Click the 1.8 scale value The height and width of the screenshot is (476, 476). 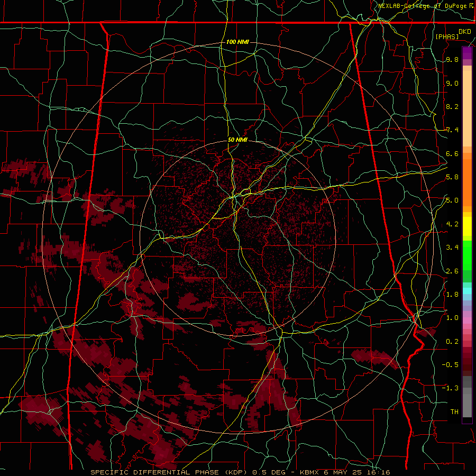tap(452, 295)
